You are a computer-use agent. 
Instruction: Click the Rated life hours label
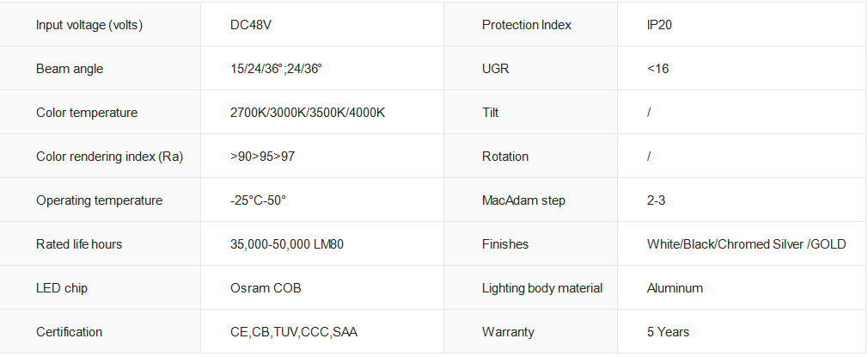coord(79,244)
